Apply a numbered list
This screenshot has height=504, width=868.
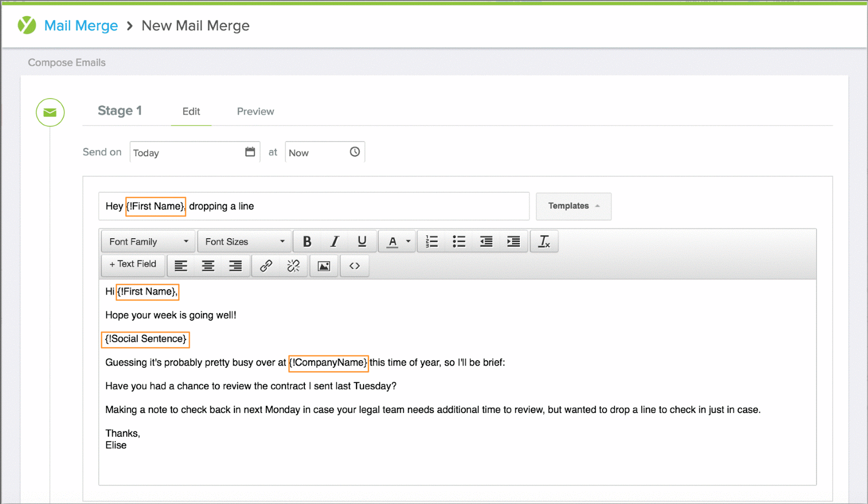(431, 241)
